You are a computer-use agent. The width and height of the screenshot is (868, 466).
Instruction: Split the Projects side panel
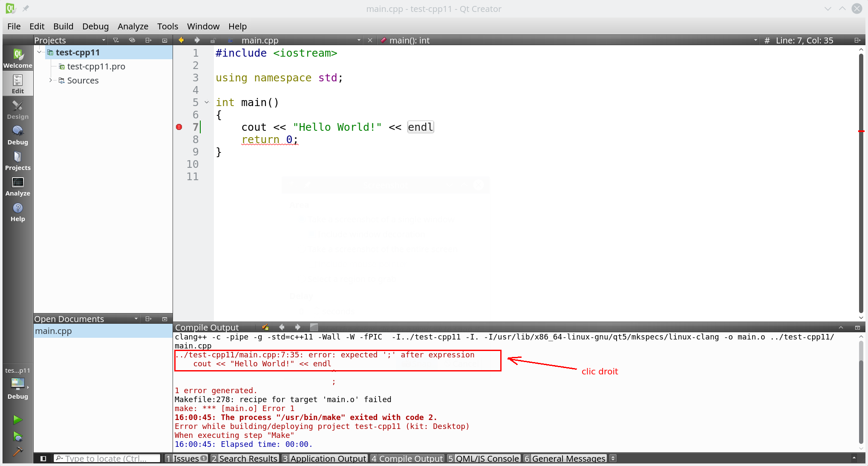coord(148,40)
